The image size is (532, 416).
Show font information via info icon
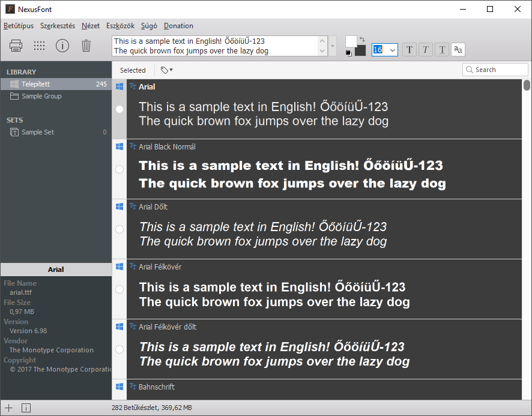62,46
